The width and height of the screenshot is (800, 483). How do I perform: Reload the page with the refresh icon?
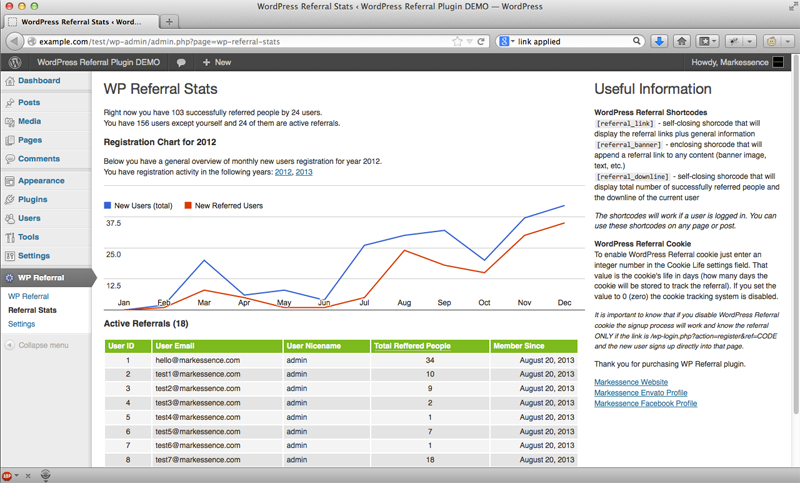pos(481,41)
